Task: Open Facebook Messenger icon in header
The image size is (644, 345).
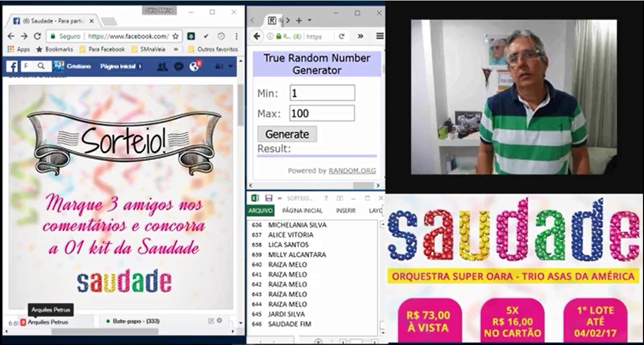Action: click(179, 66)
